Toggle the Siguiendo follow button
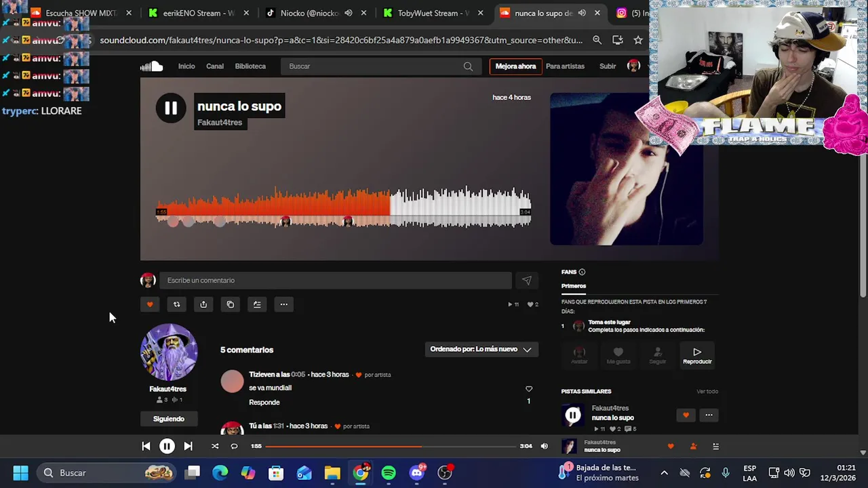The image size is (868, 488). 169,419
